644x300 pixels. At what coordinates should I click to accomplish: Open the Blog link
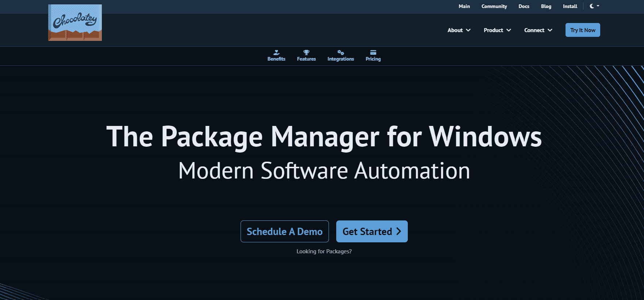point(546,6)
